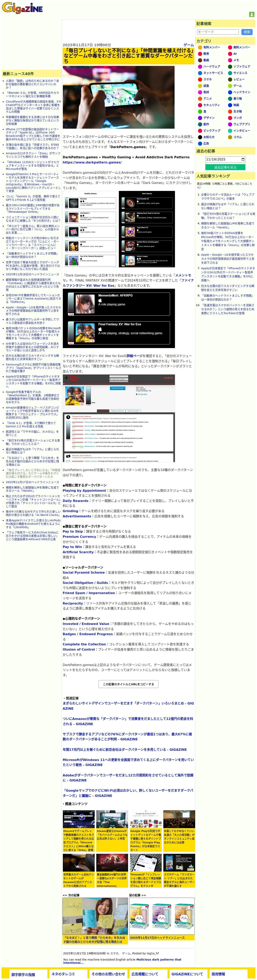Open the related article about Adobe dark patterns
Image resolution: width=257 pixels, height=980 pixels.
(128, 778)
